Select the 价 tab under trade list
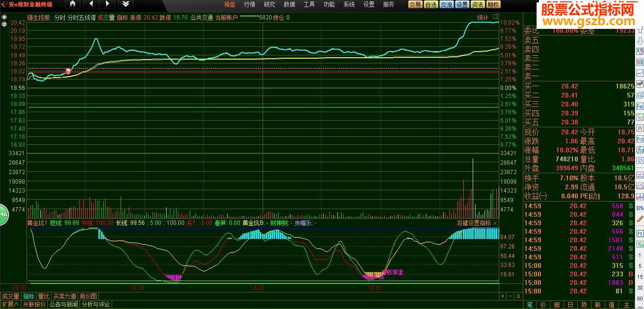The width and height of the screenshot is (644, 309). (543, 305)
